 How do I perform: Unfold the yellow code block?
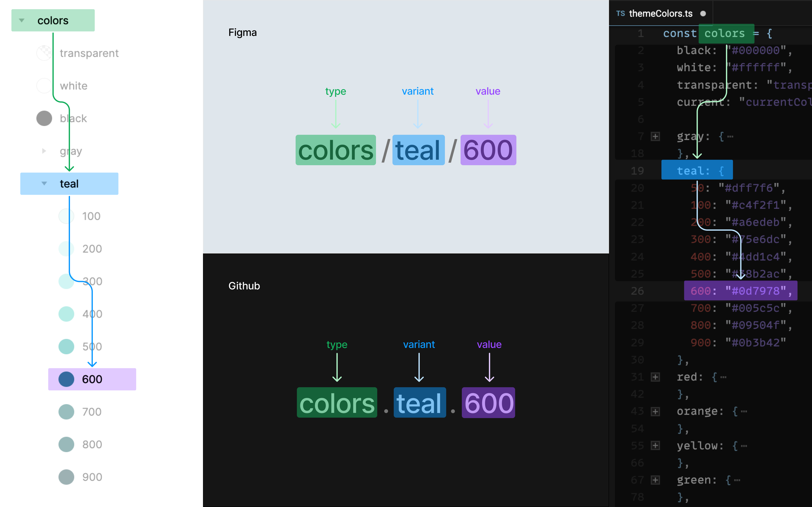pos(655,446)
